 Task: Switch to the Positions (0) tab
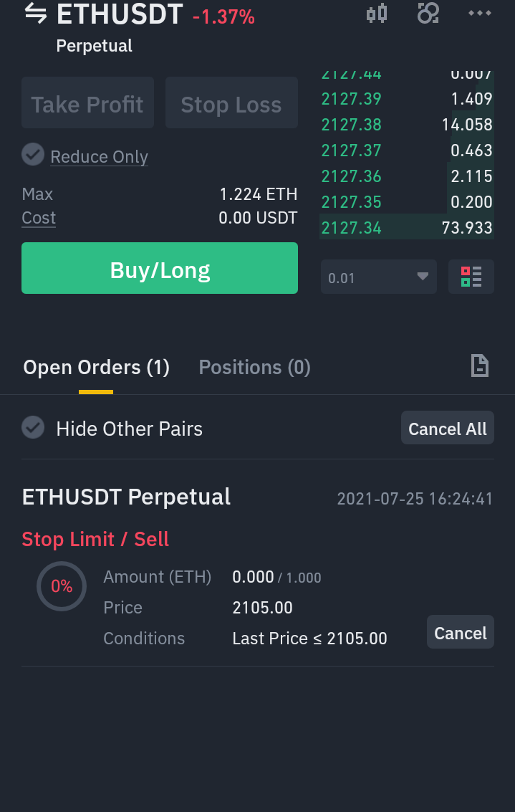coord(255,367)
